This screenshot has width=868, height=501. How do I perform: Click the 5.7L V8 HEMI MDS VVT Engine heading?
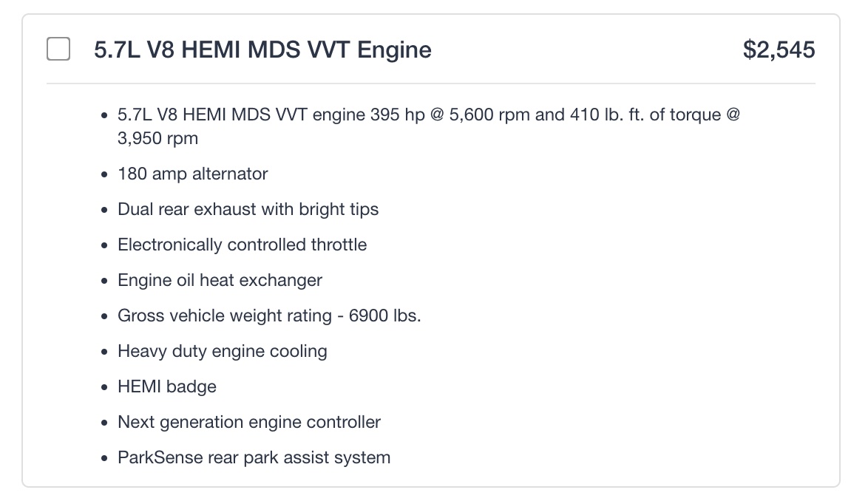point(262,50)
